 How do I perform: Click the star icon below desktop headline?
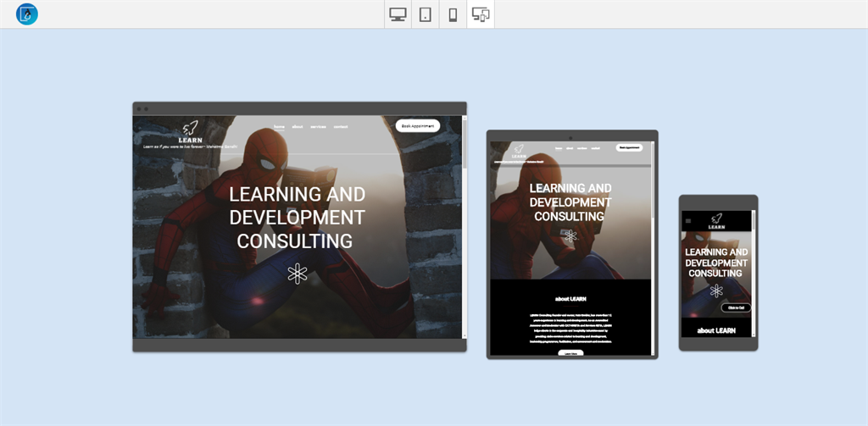(298, 274)
